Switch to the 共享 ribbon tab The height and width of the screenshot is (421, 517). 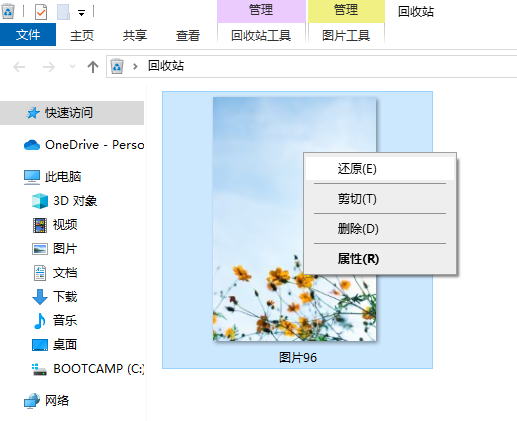[x=135, y=35]
